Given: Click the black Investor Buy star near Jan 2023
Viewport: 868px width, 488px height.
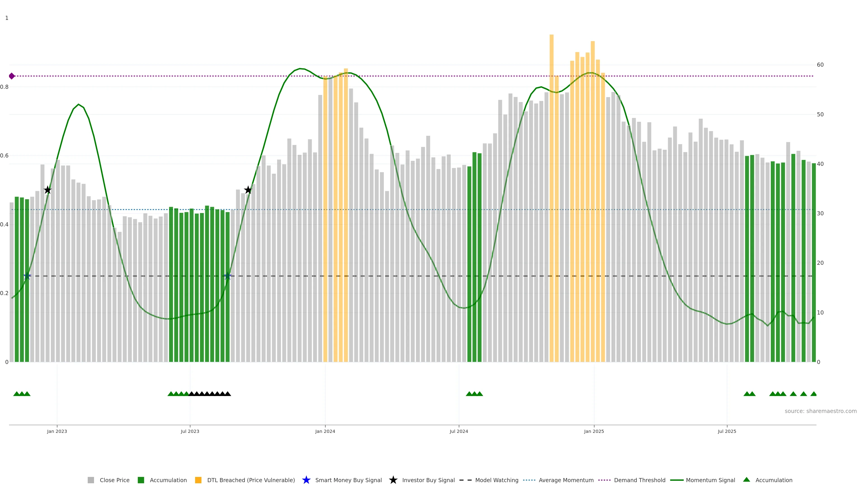Looking at the screenshot, I should click(x=47, y=190).
